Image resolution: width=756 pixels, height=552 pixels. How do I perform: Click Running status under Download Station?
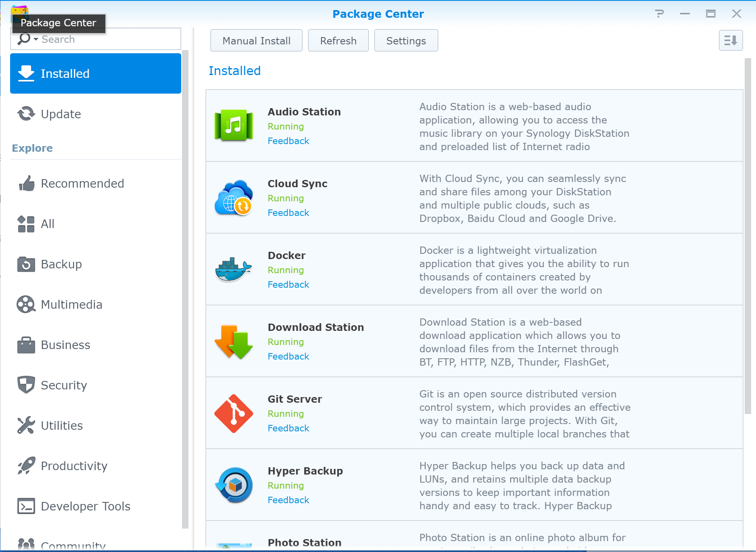[x=286, y=342]
